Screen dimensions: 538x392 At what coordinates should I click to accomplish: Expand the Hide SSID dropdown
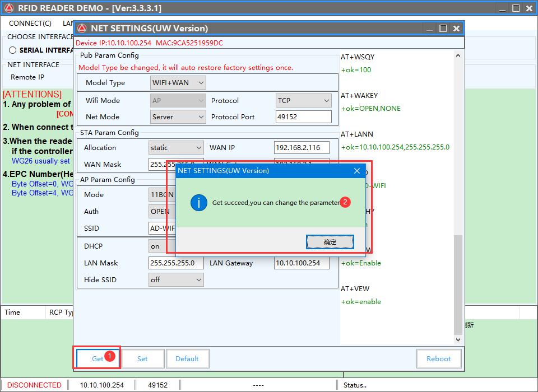pos(176,280)
